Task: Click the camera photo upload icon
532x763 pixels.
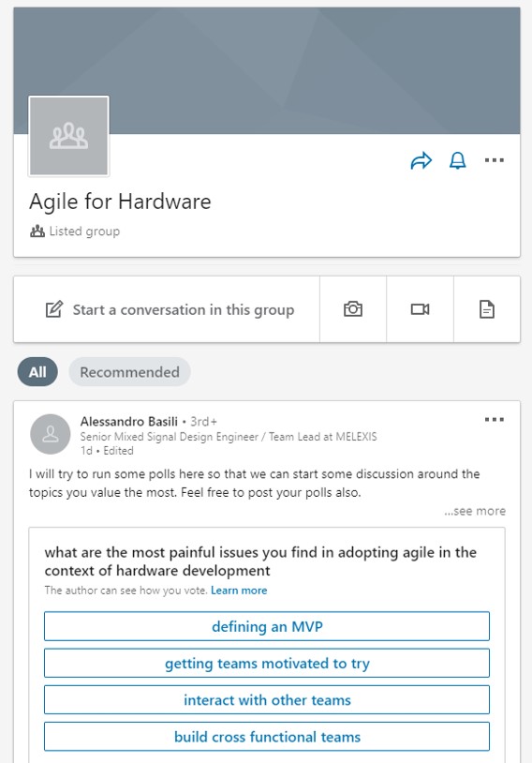Action: click(x=353, y=309)
